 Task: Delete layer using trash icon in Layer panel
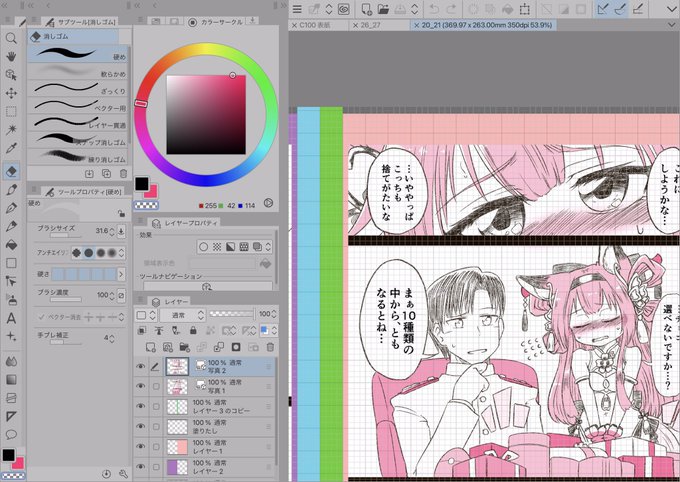tap(270, 347)
